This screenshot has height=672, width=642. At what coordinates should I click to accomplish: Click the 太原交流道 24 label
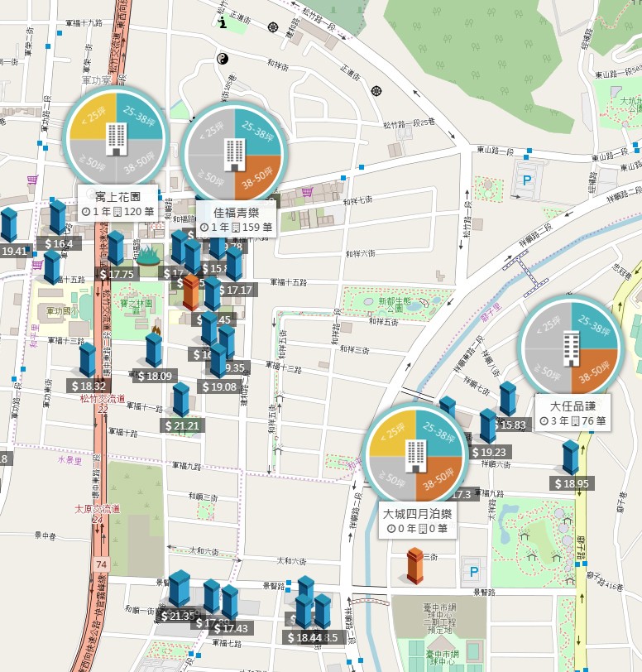[x=98, y=514]
